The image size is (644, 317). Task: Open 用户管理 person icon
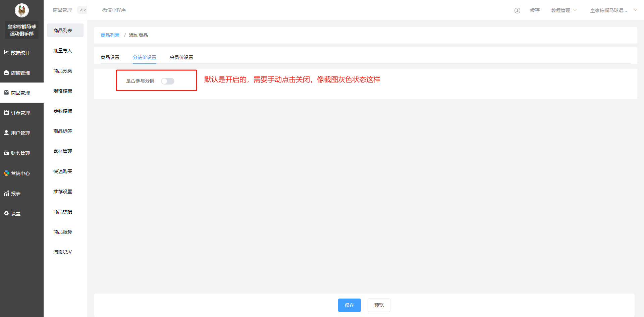tap(6, 133)
